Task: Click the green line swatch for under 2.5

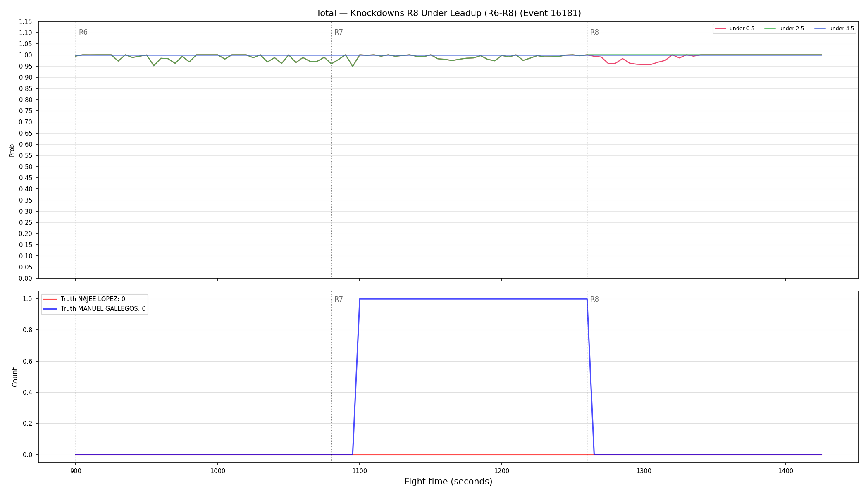Action: pyautogui.click(x=770, y=29)
